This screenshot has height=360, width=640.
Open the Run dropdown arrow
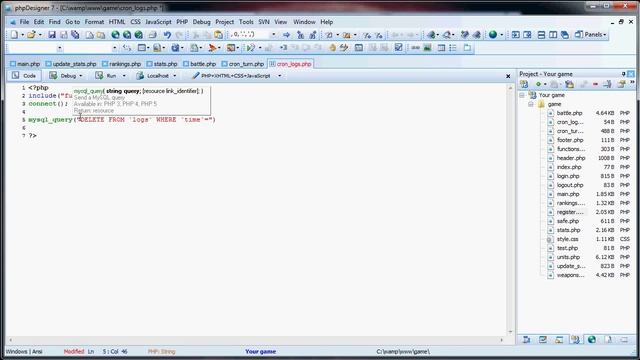[124, 76]
